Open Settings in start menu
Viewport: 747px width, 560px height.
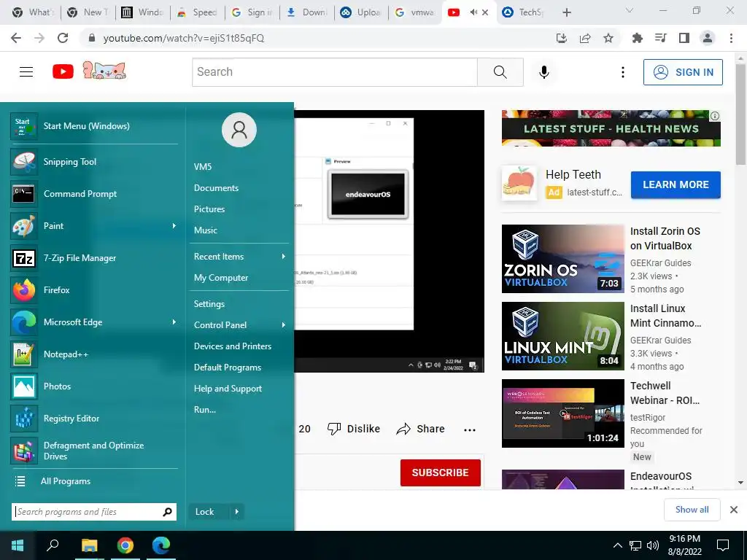click(x=209, y=304)
